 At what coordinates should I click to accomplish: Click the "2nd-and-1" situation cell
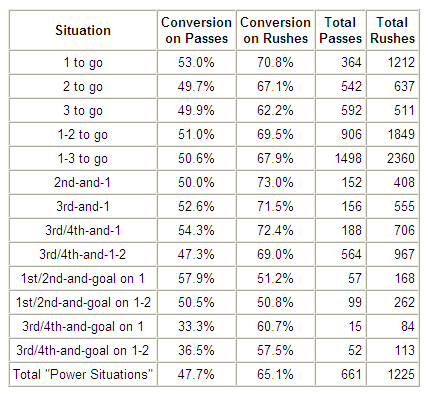tap(83, 182)
